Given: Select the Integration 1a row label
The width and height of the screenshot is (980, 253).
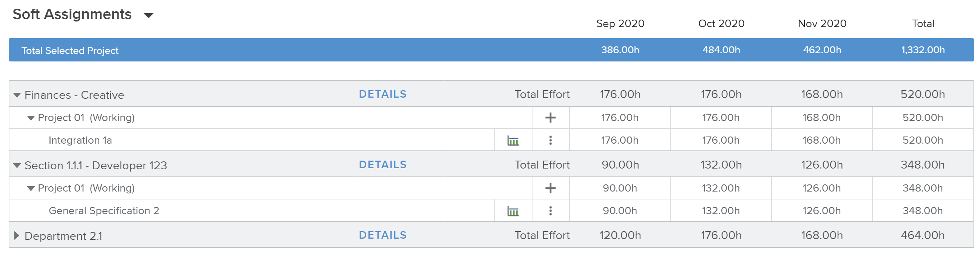Looking at the screenshot, I should click(80, 141).
